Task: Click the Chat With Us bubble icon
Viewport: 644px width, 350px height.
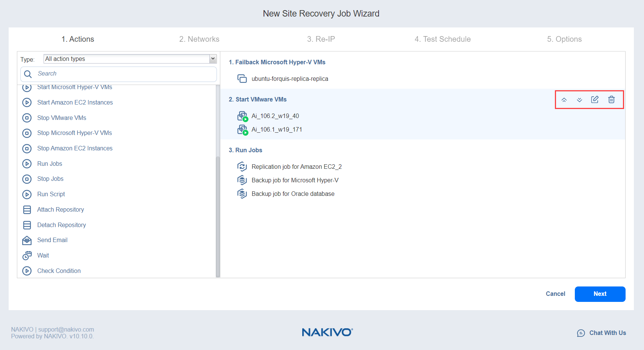Action: pyautogui.click(x=581, y=333)
